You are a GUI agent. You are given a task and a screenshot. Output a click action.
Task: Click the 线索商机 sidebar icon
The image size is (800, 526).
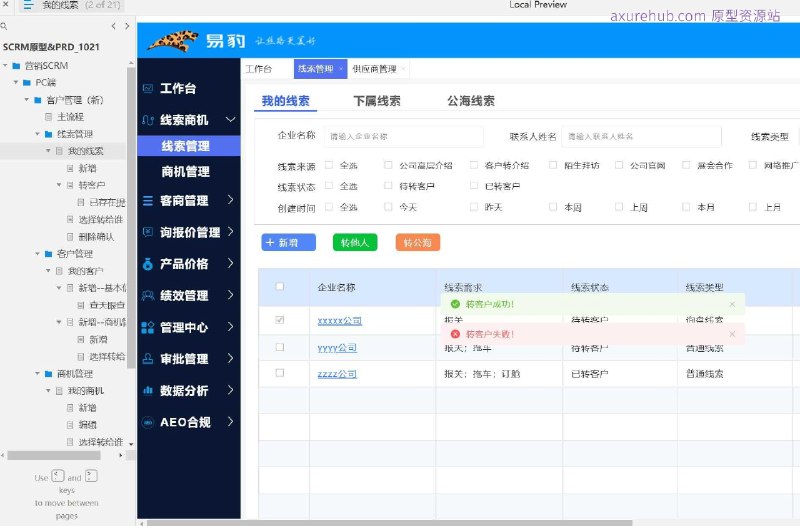tap(148, 120)
